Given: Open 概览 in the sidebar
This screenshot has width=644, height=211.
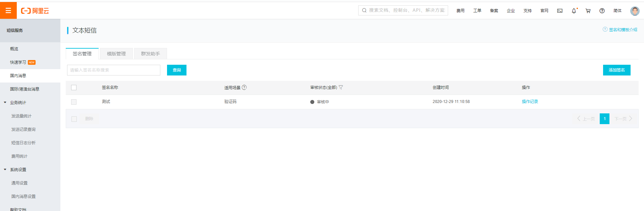Looking at the screenshot, I should tap(14, 49).
